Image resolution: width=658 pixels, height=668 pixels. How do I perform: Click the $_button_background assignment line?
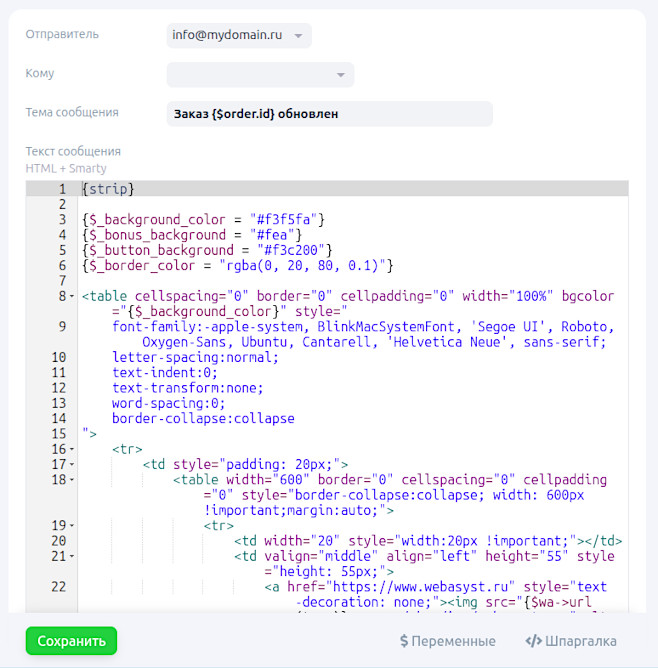pos(207,250)
